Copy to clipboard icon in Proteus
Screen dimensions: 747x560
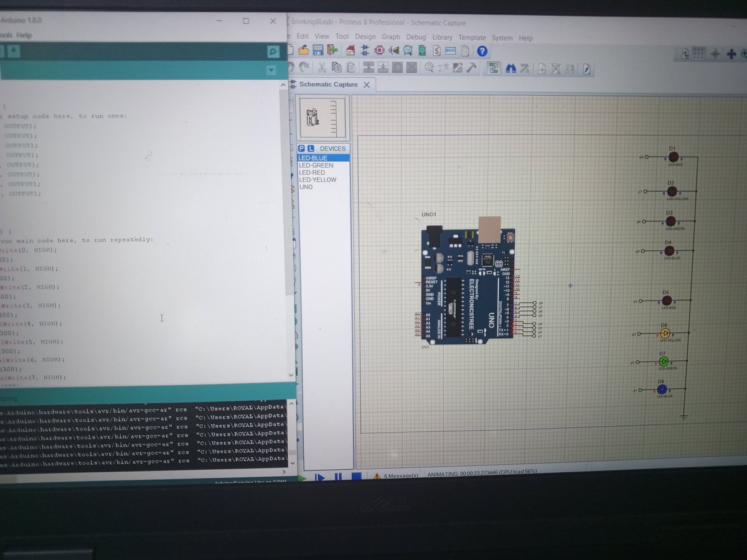(336, 68)
